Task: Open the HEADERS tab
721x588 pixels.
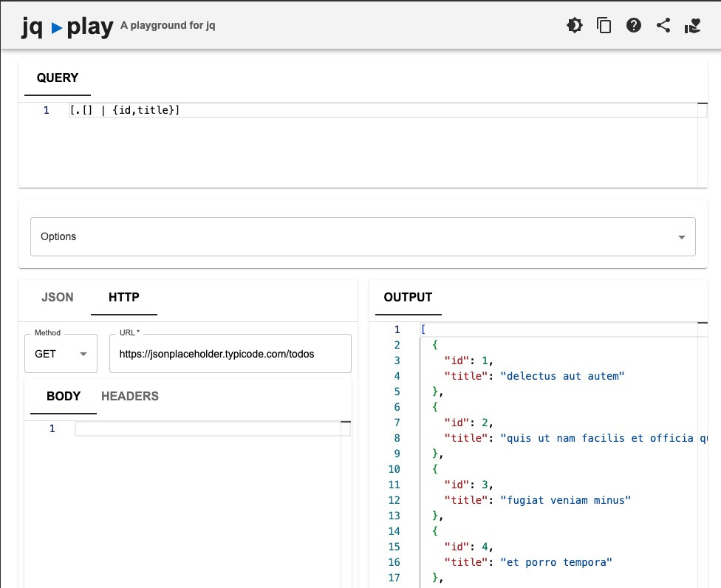Action: [x=129, y=396]
